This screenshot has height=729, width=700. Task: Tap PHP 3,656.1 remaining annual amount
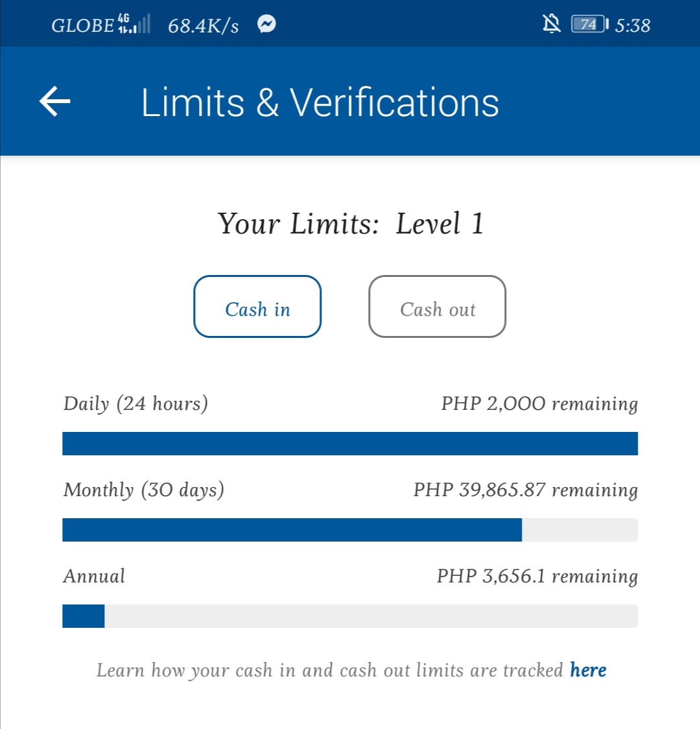[537, 577]
